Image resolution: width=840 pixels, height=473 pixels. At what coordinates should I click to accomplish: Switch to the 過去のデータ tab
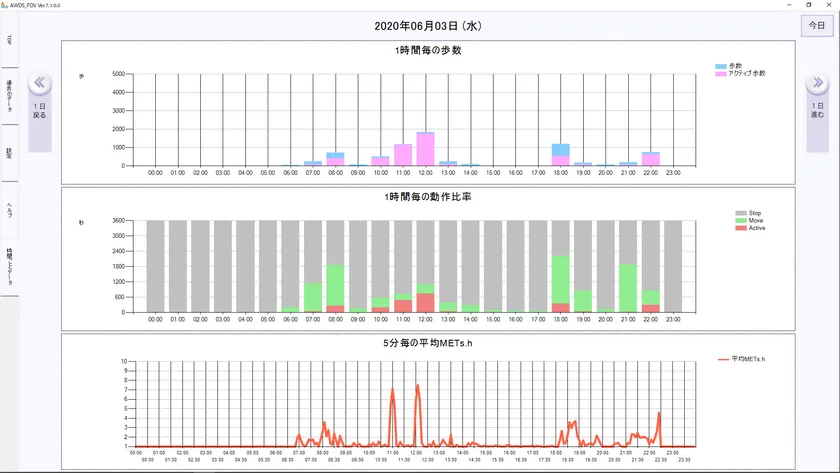click(x=9, y=96)
